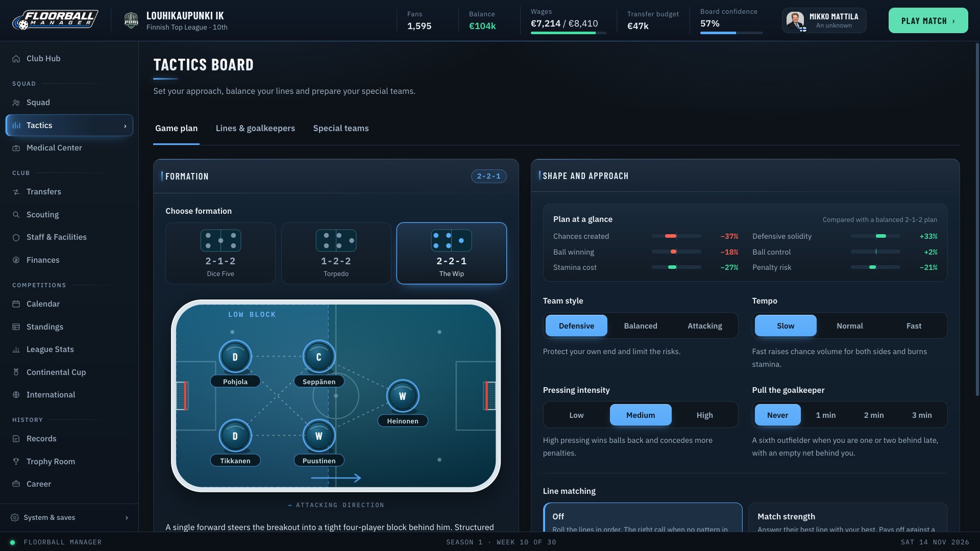Click the Play Match button
980x551 pixels.
[x=928, y=20]
